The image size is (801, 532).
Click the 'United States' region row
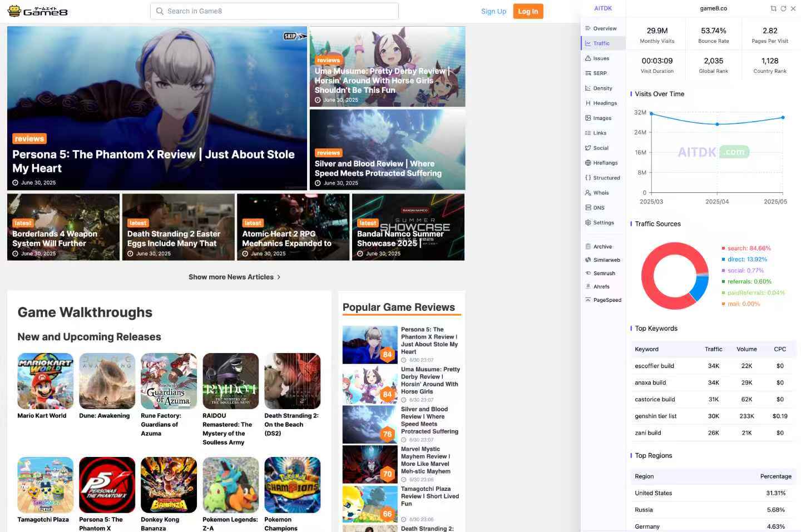[x=713, y=493]
